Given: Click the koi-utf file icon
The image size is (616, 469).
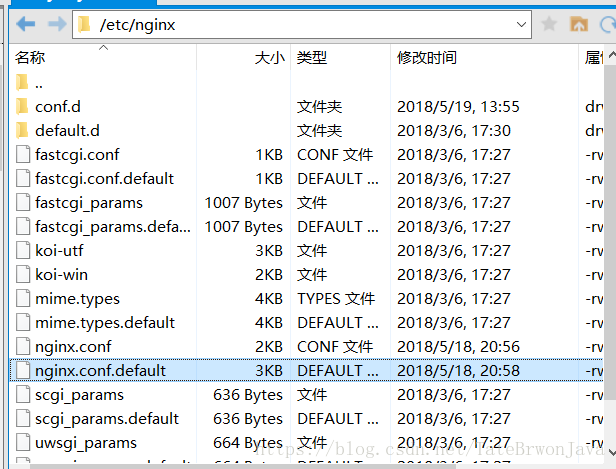Looking at the screenshot, I should click(x=23, y=250).
